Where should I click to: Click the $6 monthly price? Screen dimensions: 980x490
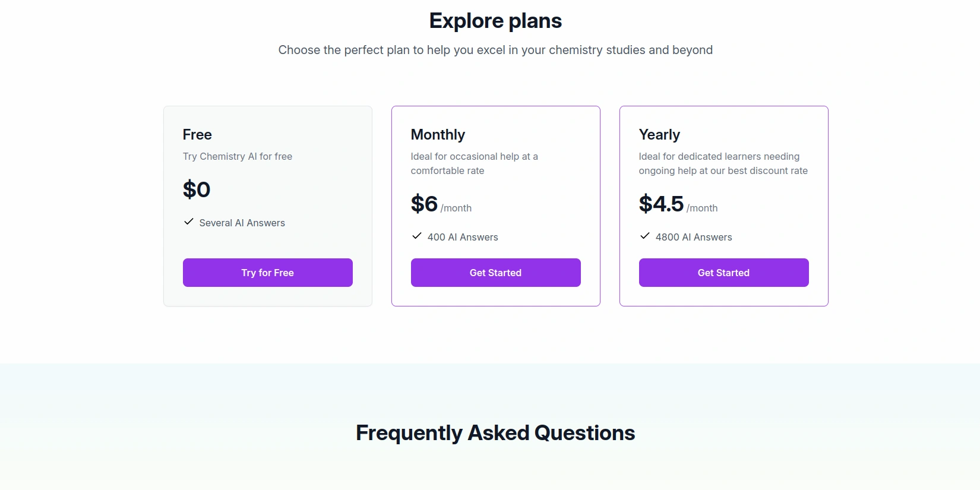pos(424,204)
